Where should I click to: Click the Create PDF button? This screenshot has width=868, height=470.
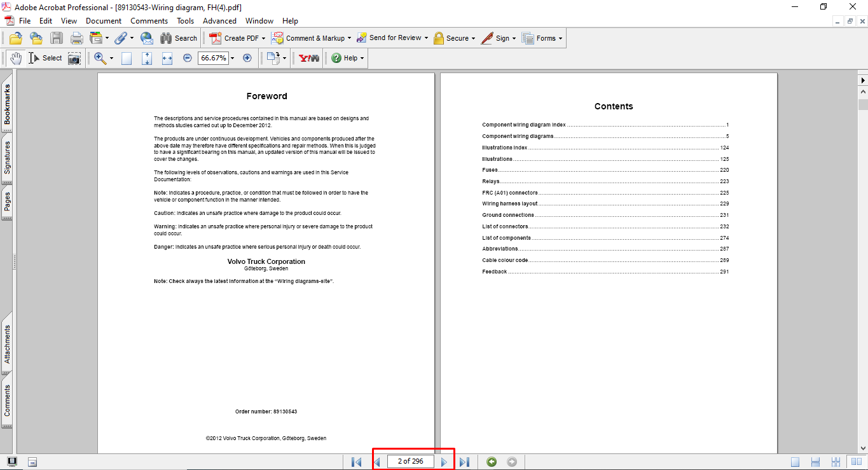[235, 38]
